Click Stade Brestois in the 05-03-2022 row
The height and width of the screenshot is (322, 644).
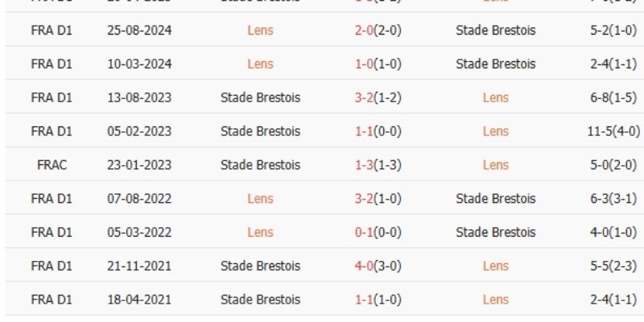[495, 233]
